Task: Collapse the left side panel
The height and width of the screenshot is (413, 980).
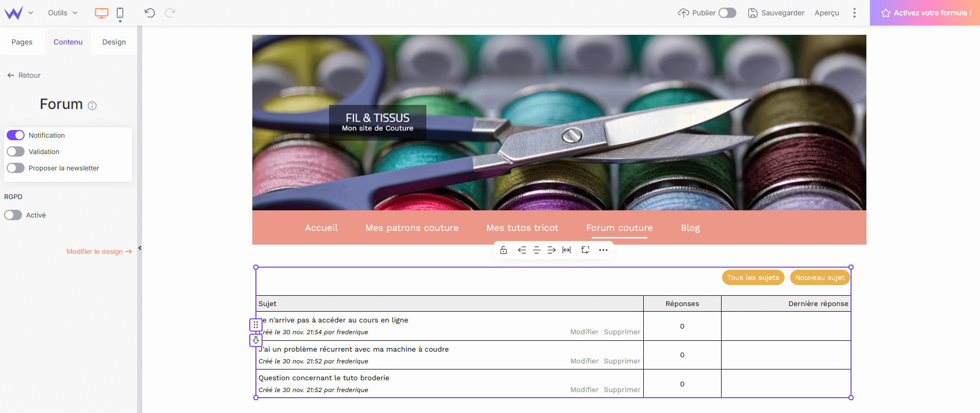Action: pos(140,248)
